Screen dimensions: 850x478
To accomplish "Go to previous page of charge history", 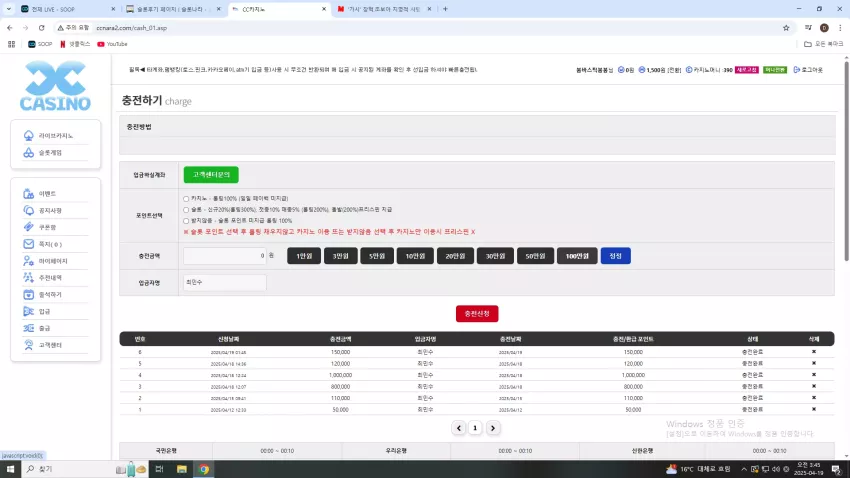I will [459, 428].
